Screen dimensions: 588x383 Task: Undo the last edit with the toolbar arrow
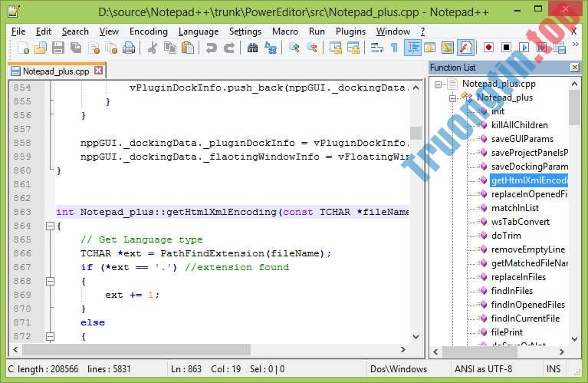point(212,48)
